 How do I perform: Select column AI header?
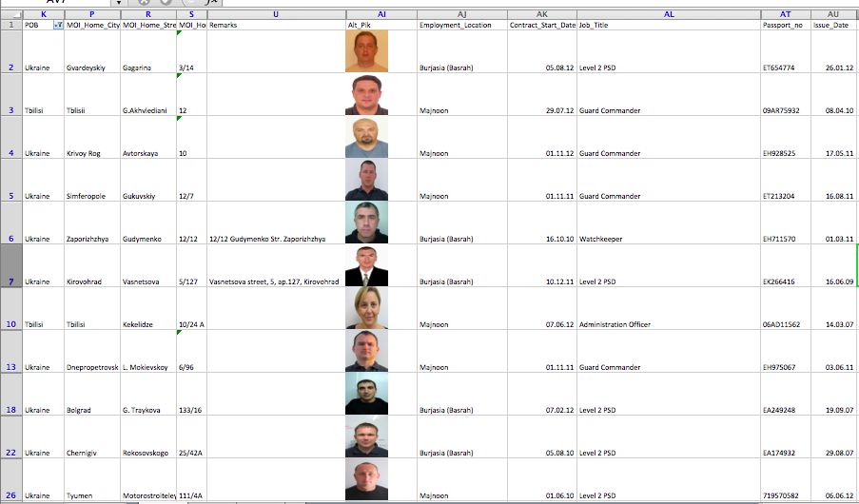[381, 14]
